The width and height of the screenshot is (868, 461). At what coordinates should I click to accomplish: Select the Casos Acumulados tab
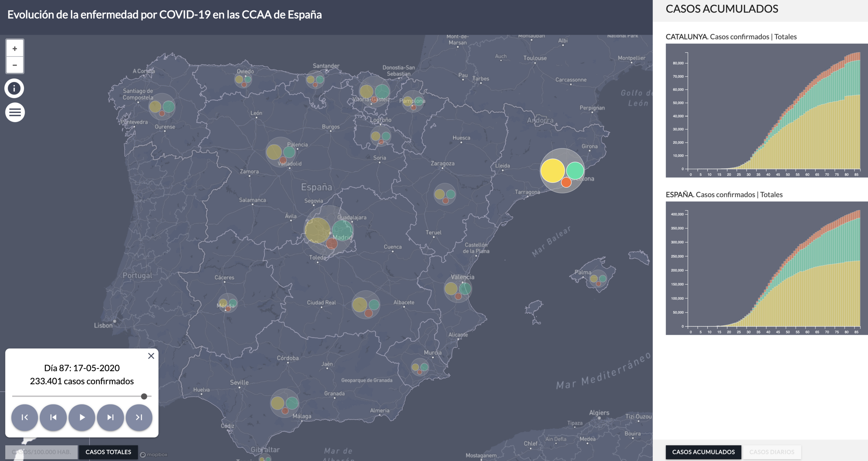click(703, 452)
